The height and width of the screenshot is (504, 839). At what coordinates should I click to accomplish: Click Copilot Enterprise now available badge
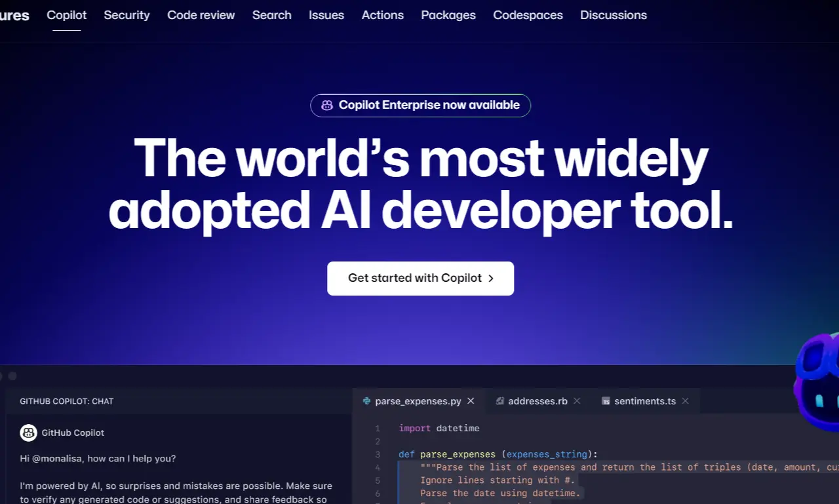(x=420, y=106)
